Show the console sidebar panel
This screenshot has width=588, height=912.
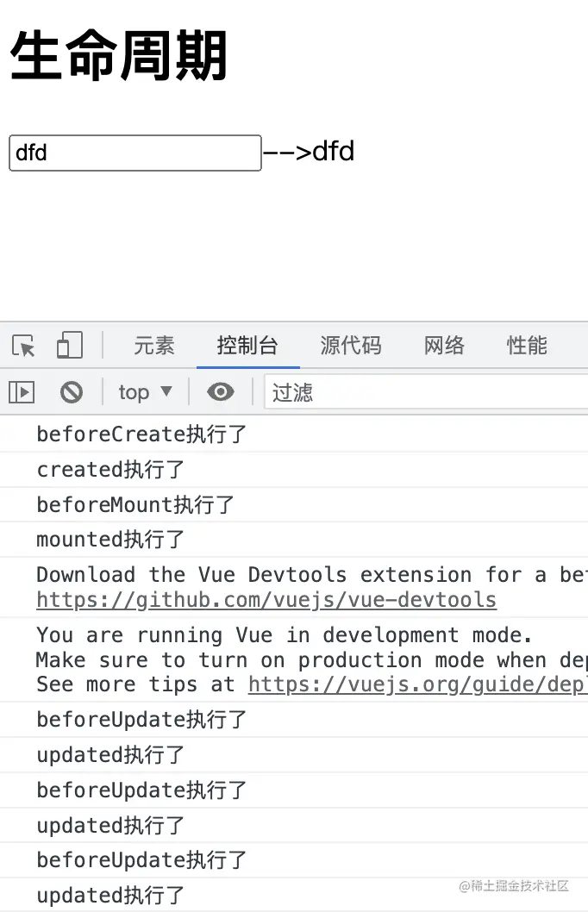22,392
